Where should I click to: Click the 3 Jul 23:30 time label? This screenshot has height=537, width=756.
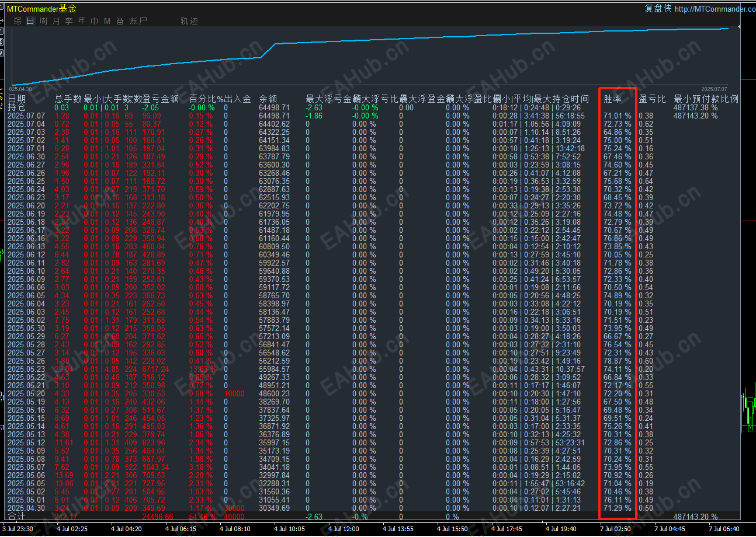(x=18, y=529)
